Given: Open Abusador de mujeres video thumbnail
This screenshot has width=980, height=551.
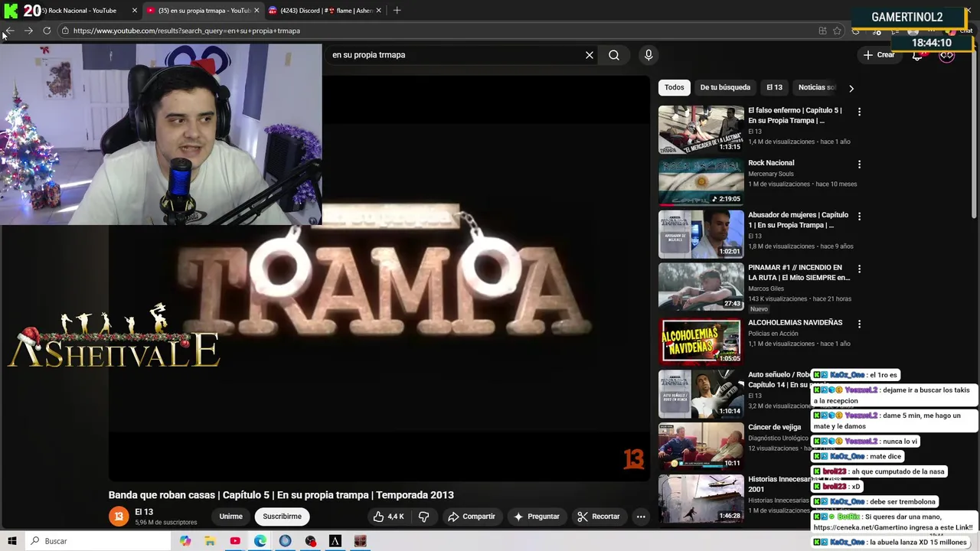Looking at the screenshot, I should pyautogui.click(x=701, y=234).
